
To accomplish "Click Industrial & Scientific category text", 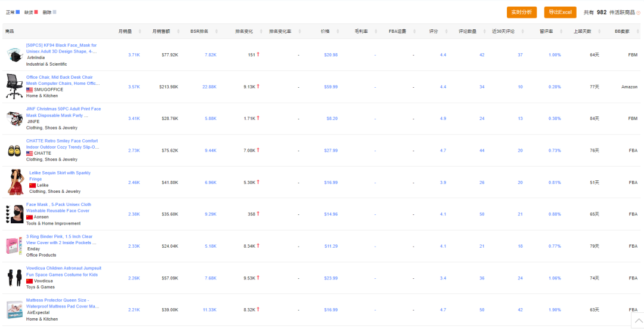I will 47,64.
